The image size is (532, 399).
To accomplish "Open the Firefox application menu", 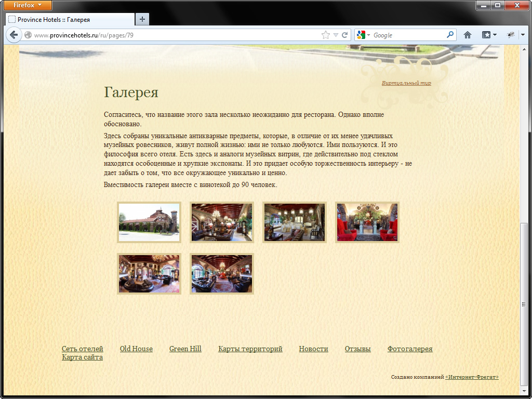I will point(28,5).
